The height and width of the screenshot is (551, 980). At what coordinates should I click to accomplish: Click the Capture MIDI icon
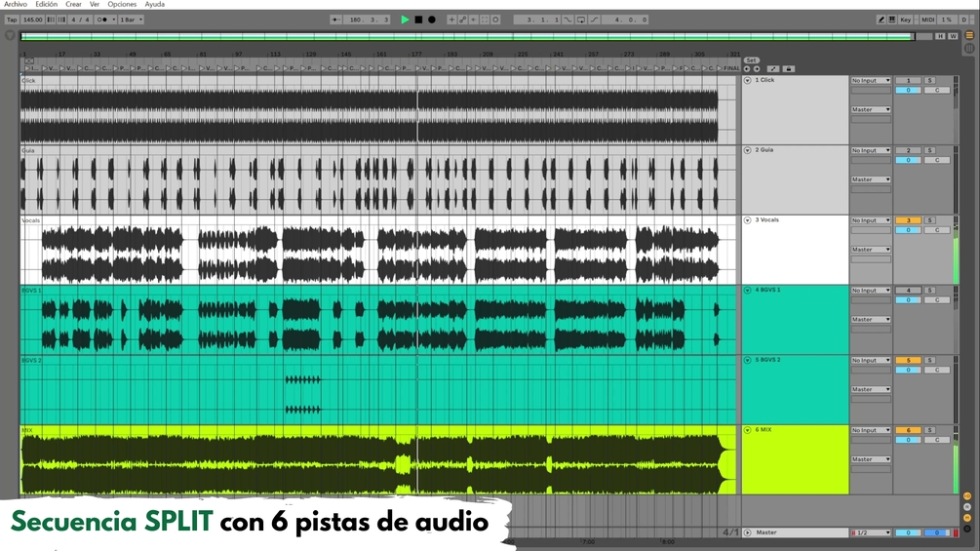[x=485, y=20]
